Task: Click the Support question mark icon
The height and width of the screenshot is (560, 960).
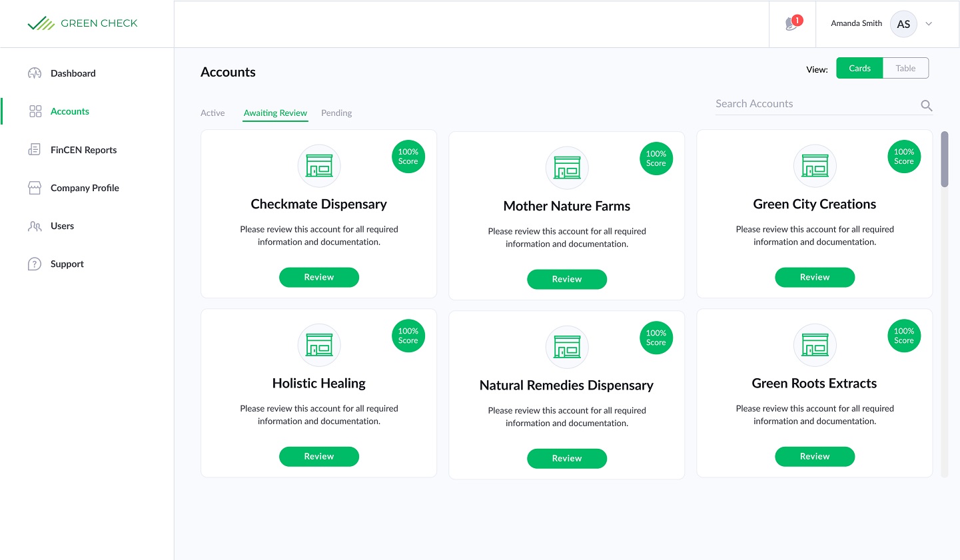Action: (35, 264)
